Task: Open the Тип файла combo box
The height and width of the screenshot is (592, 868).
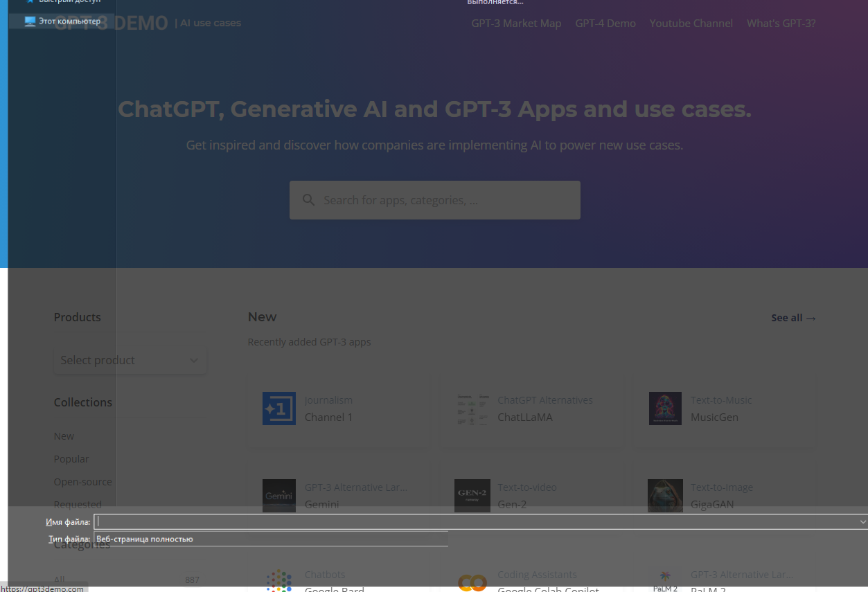Action: 270,539
